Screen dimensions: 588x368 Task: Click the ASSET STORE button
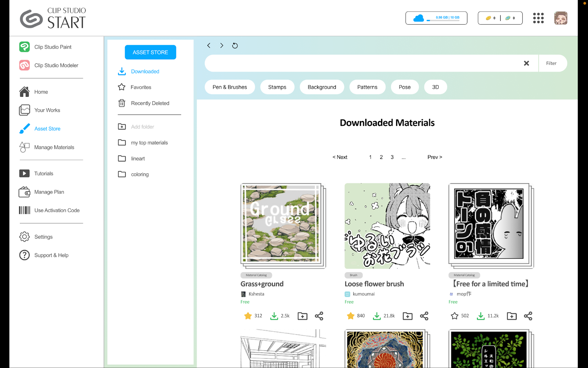[150, 52]
